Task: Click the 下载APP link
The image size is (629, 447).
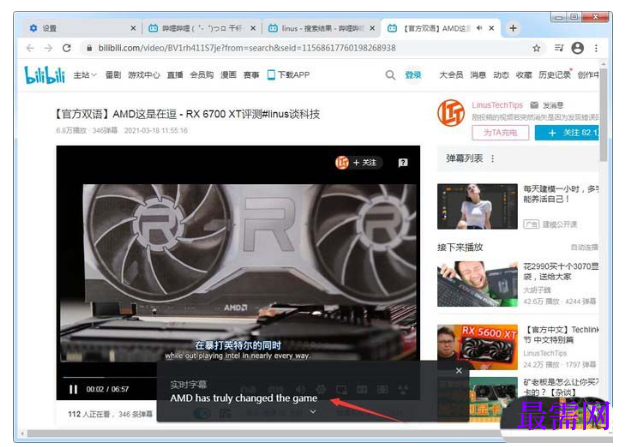Action: [x=289, y=75]
